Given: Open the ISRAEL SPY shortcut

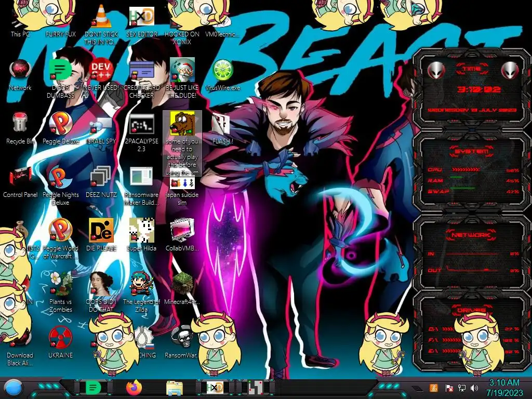Looking at the screenshot, I should pos(101,125).
